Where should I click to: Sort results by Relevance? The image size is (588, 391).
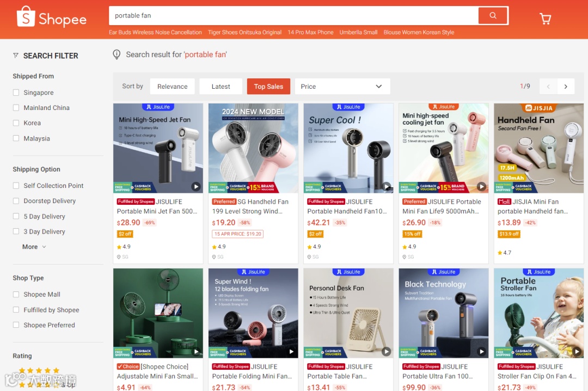(x=172, y=87)
